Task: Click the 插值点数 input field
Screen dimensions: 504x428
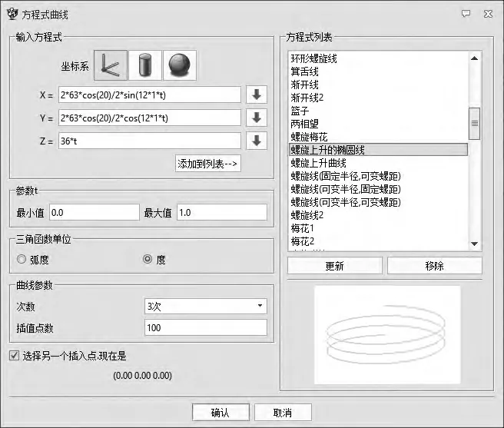Action: coord(205,328)
